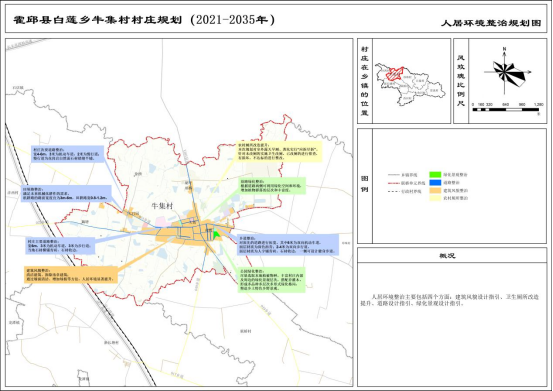
Task: Click the blue 村庄主要道路整治 callout box
Action: pos(60,246)
